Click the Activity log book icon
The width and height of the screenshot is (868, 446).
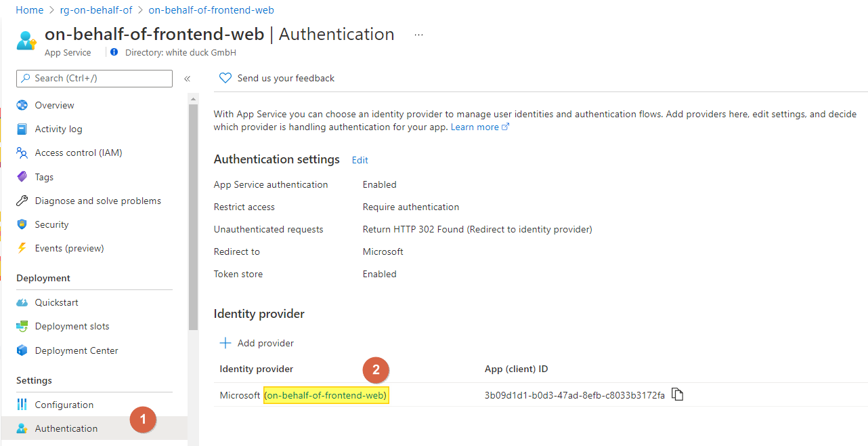pyautogui.click(x=22, y=129)
